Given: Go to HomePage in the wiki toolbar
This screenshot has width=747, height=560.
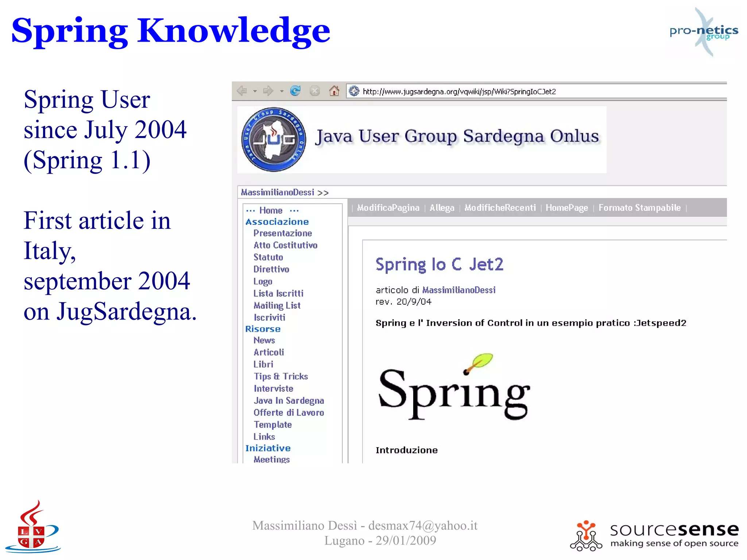Looking at the screenshot, I should pyautogui.click(x=566, y=208).
